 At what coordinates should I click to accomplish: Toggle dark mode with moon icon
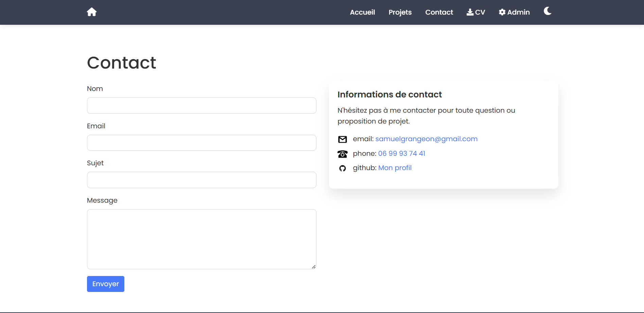547,11
